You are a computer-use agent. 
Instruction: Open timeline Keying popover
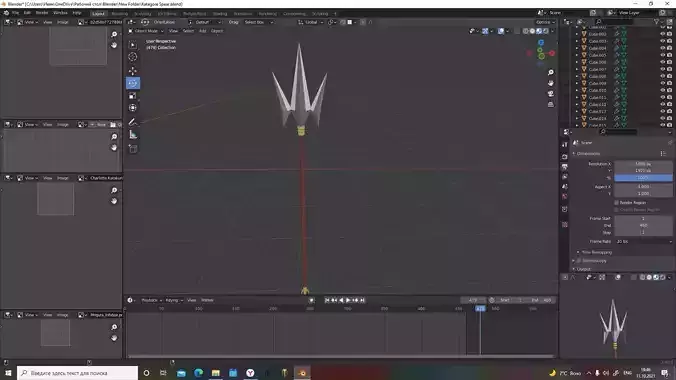(x=174, y=300)
